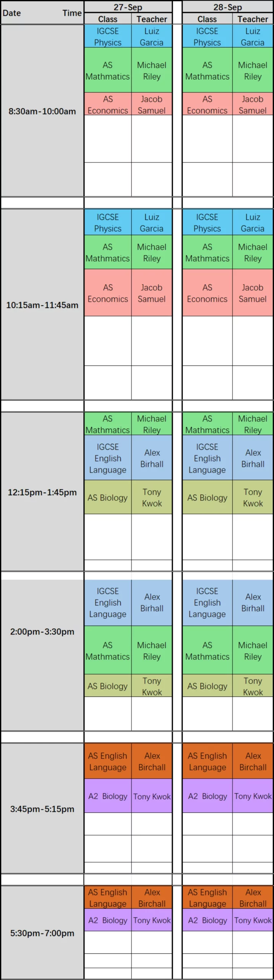Select the 2:00pm-3:30pm time slot cell
The image size is (274, 980).
(42, 632)
